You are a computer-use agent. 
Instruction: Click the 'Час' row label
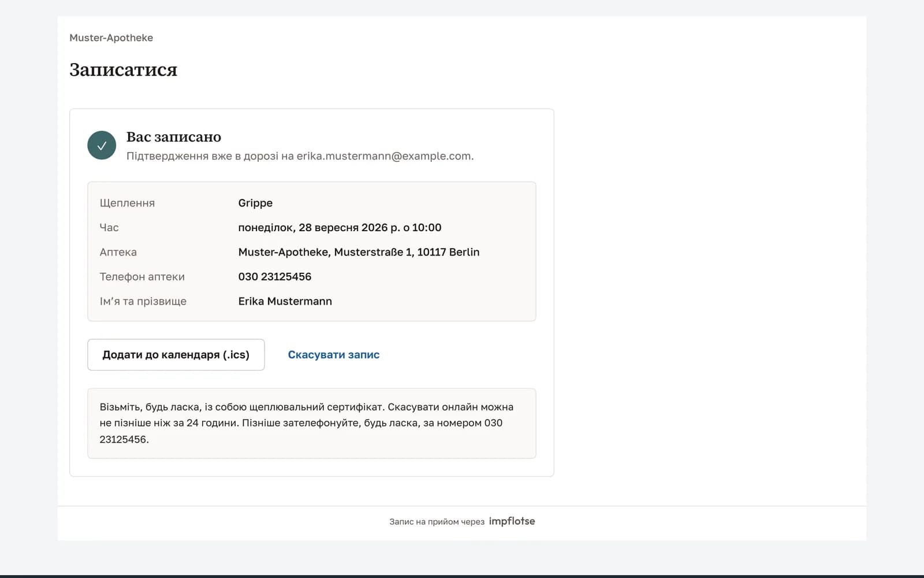109,228
